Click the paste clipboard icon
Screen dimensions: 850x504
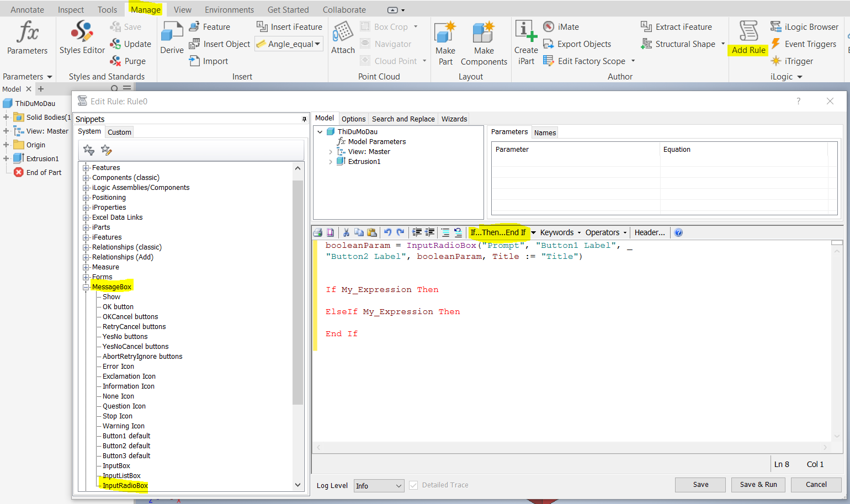(372, 232)
